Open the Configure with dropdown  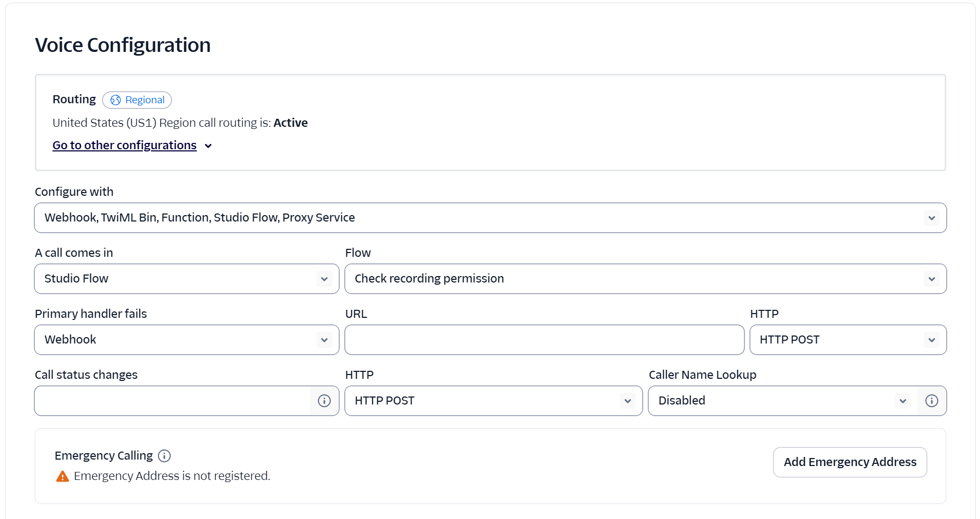pos(490,218)
